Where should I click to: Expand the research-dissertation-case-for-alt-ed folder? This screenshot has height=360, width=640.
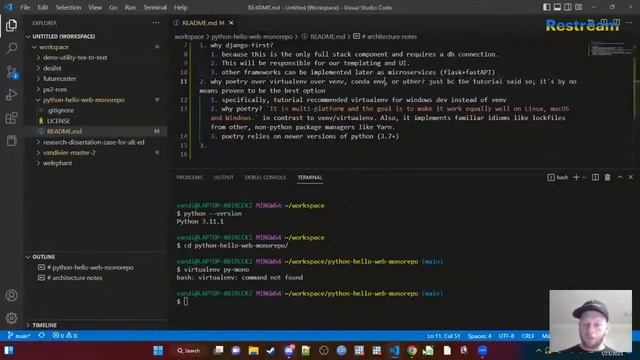93,142
